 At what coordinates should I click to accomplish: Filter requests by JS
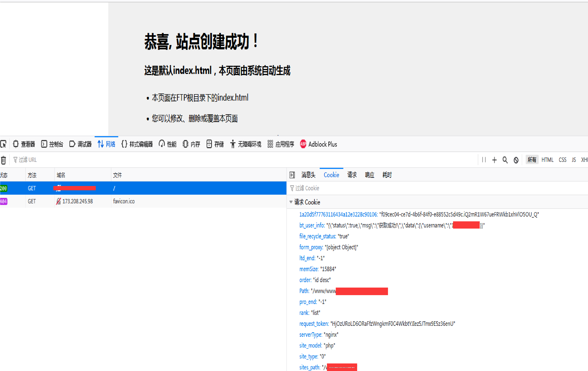pyautogui.click(x=574, y=160)
